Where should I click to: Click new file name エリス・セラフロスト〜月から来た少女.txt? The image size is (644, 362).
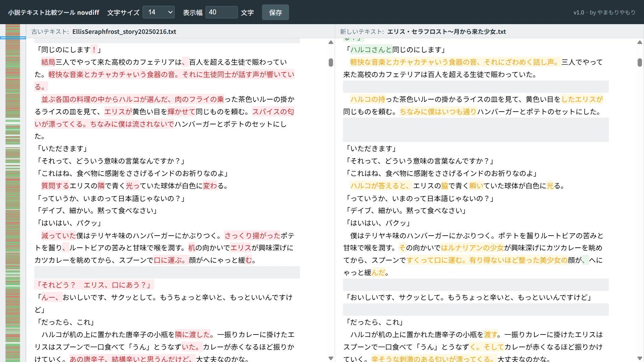tap(446, 32)
